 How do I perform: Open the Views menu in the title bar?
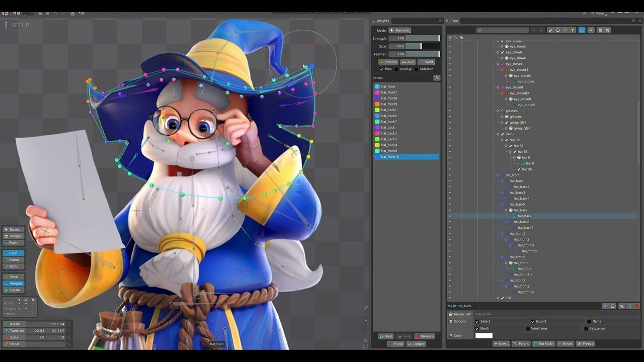598,13
